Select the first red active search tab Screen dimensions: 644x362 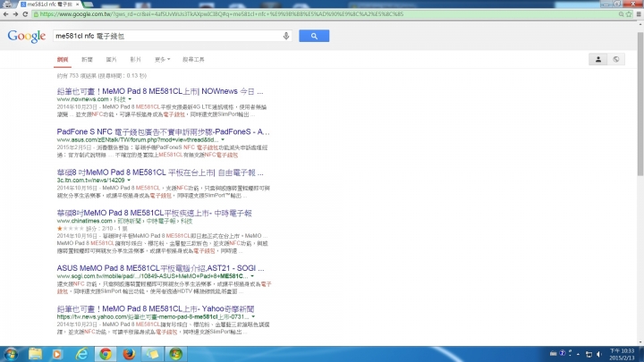[x=63, y=60]
